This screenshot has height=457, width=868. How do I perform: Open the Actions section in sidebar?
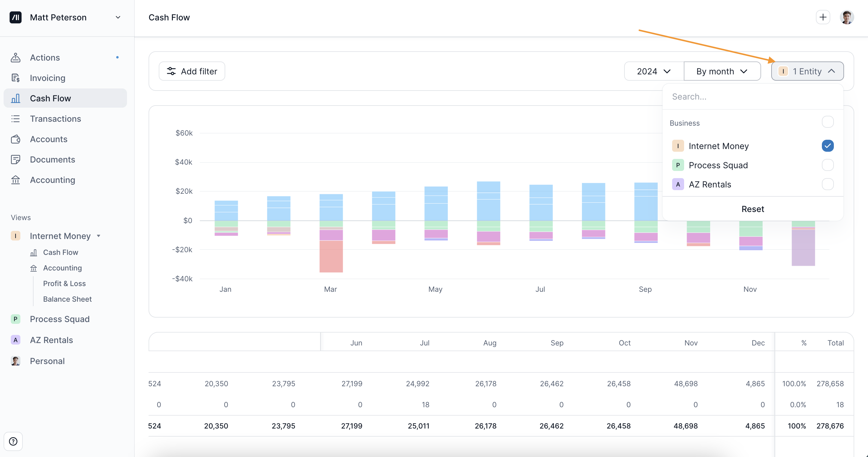(45, 57)
